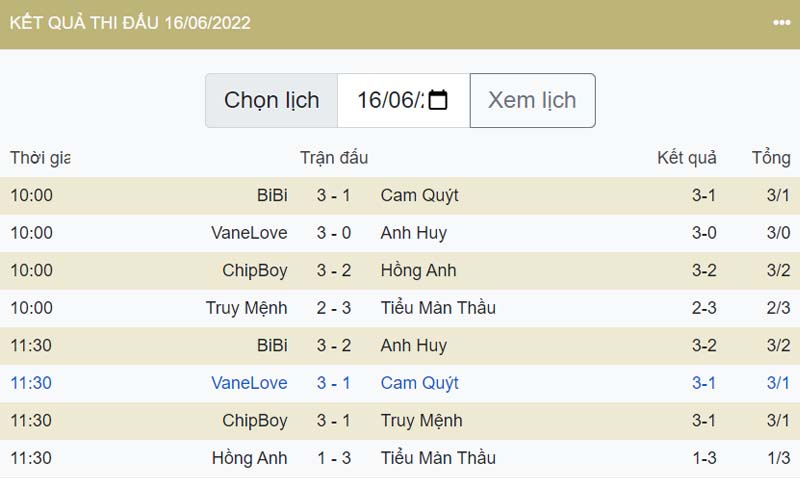800x478 pixels.
Task: Select the ChipBoy vs Hồng Anh row
Action: pos(400,270)
